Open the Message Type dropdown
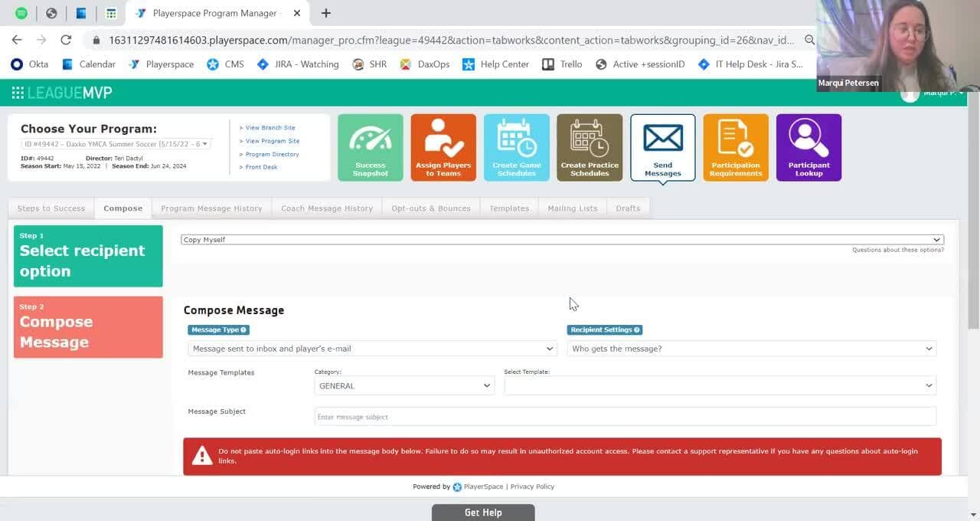 (x=372, y=349)
